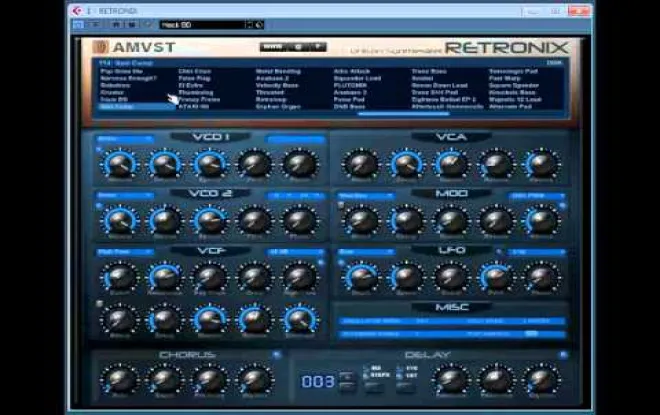
Task: Click the last Chorus knob
Action: click(255, 379)
